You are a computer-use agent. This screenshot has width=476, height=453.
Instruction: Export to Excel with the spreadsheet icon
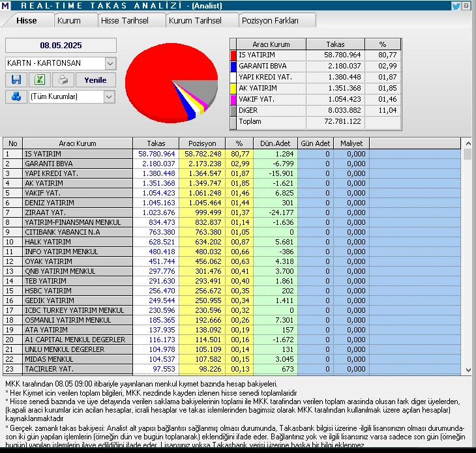(40, 80)
